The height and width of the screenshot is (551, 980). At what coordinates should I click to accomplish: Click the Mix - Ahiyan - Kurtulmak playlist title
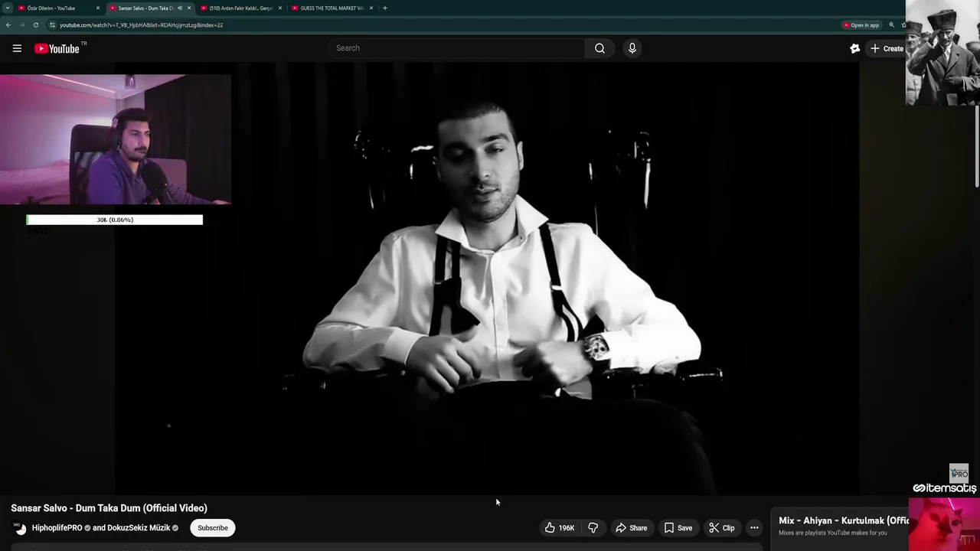pos(843,520)
